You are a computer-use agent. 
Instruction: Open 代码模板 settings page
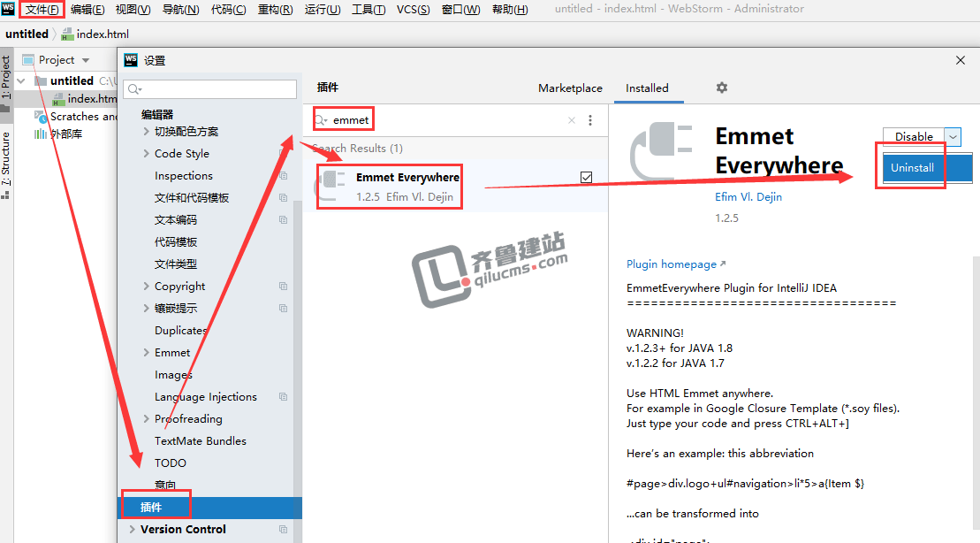point(176,242)
